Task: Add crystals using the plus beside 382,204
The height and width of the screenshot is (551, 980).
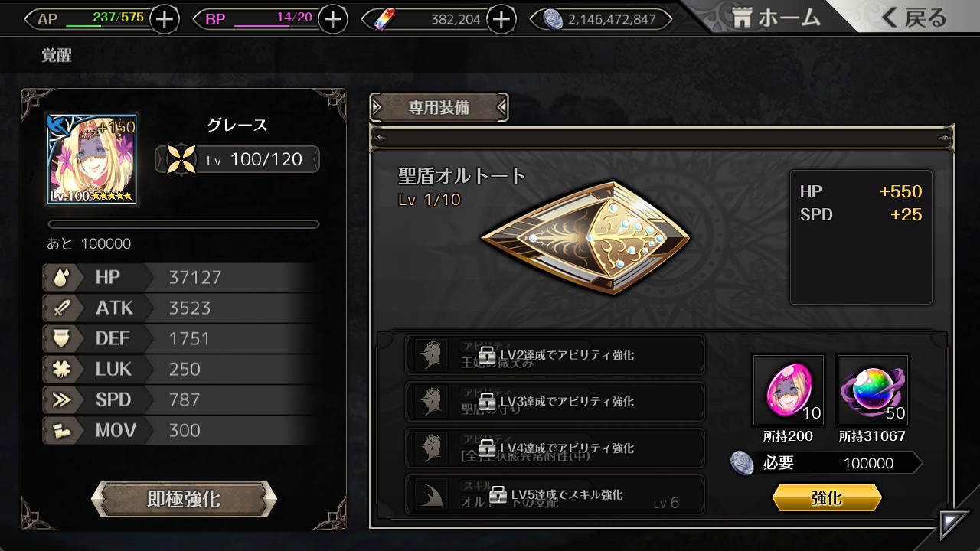Action: [x=501, y=19]
